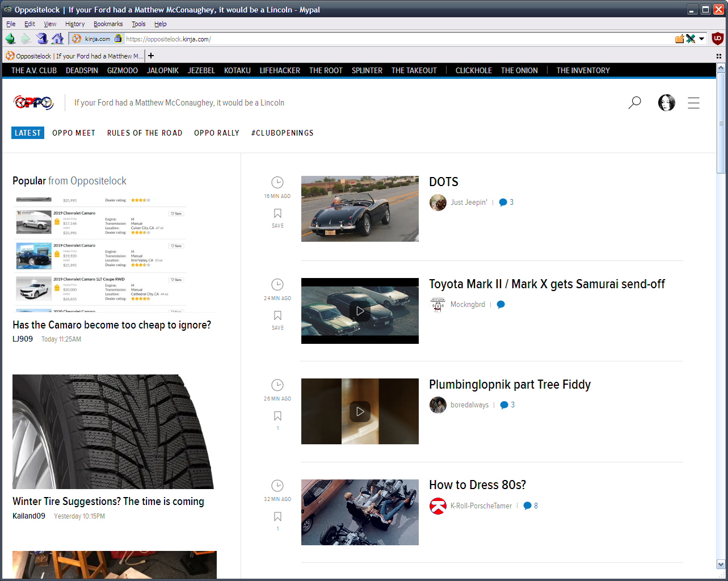Save the How to Dress 80s bookmark

(277, 516)
